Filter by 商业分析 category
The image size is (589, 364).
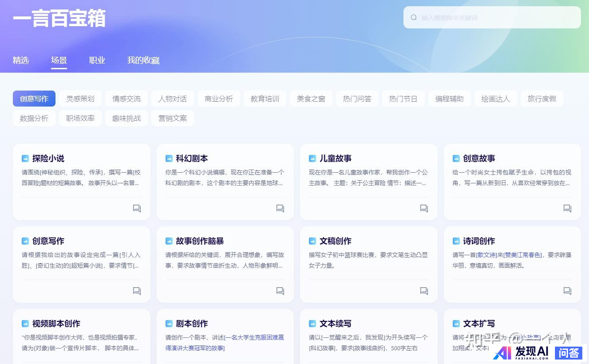[x=219, y=99]
